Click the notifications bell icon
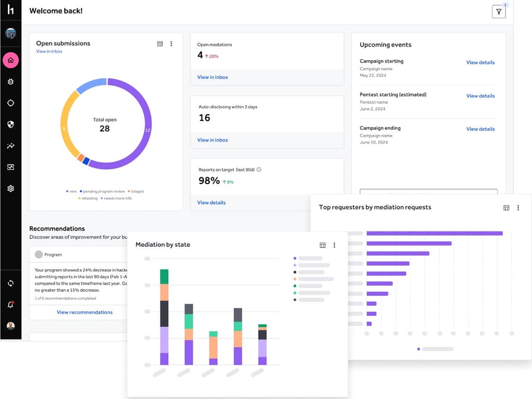 coord(10,305)
